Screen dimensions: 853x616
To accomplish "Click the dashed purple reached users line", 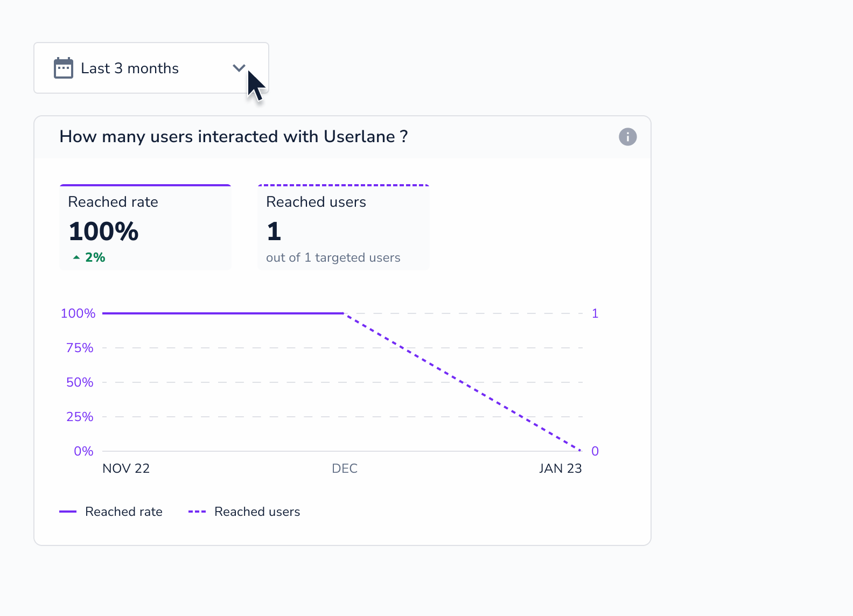I will (x=463, y=382).
